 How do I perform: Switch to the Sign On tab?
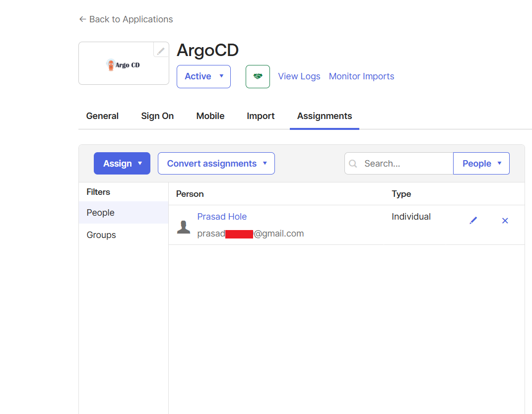[x=157, y=116]
